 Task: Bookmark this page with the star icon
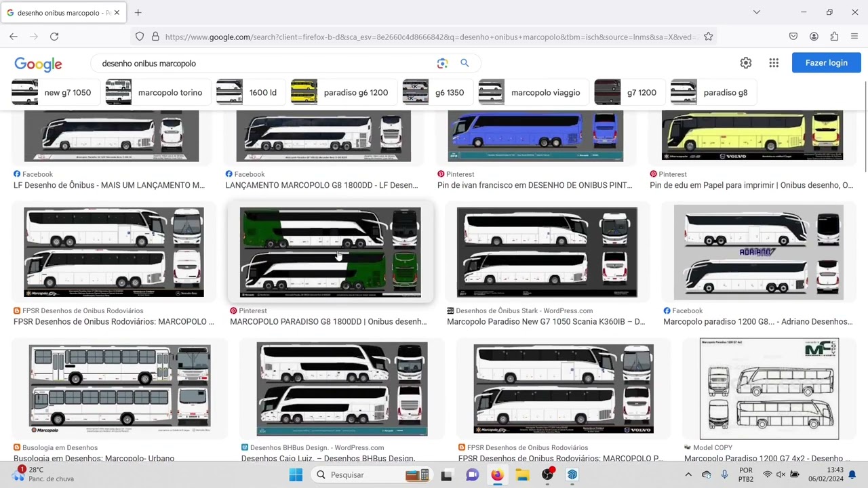[708, 37]
